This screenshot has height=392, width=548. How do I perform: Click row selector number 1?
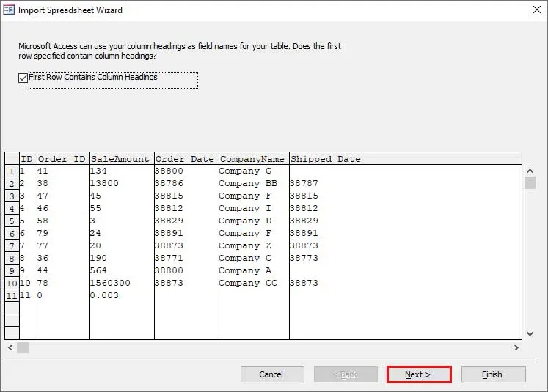(x=12, y=171)
